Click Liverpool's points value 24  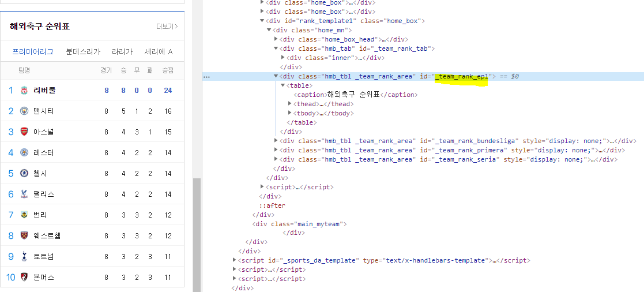(168, 90)
